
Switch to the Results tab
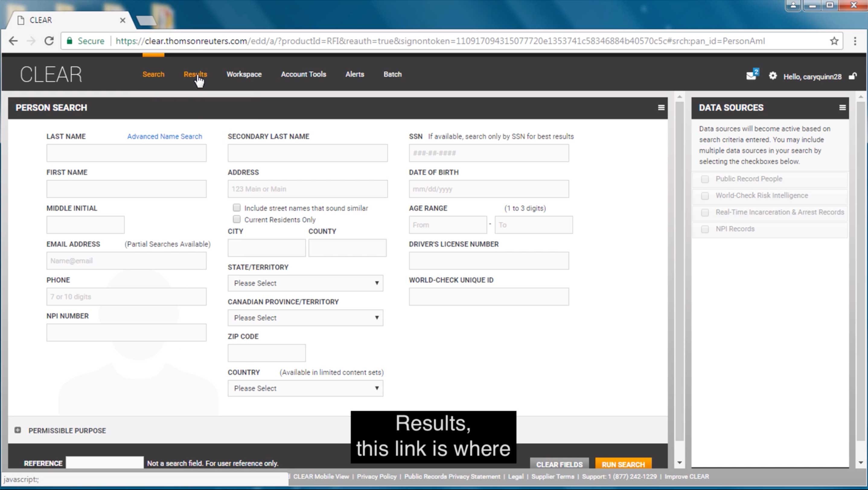tap(195, 74)
